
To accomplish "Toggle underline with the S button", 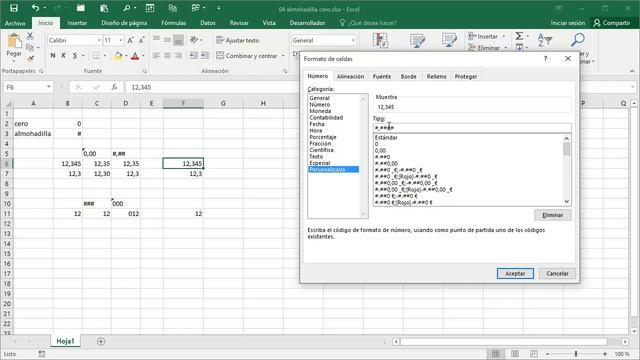I will [75, 56].
